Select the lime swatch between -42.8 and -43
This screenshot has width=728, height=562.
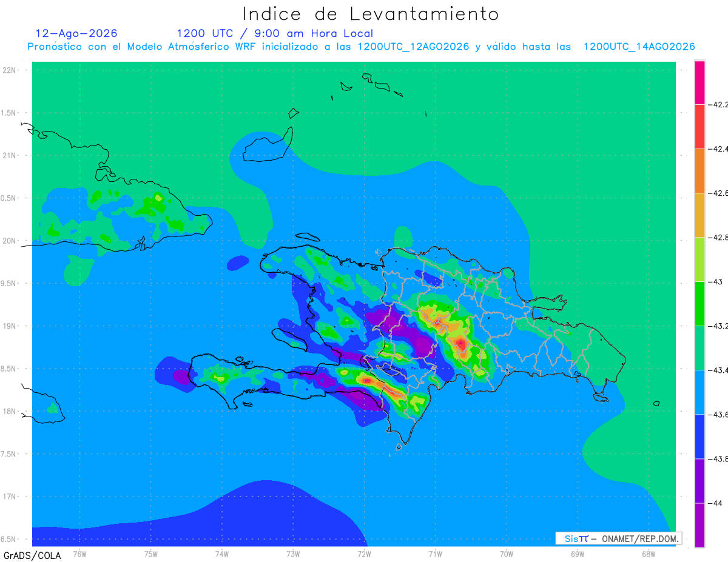[x=699, y=259]
